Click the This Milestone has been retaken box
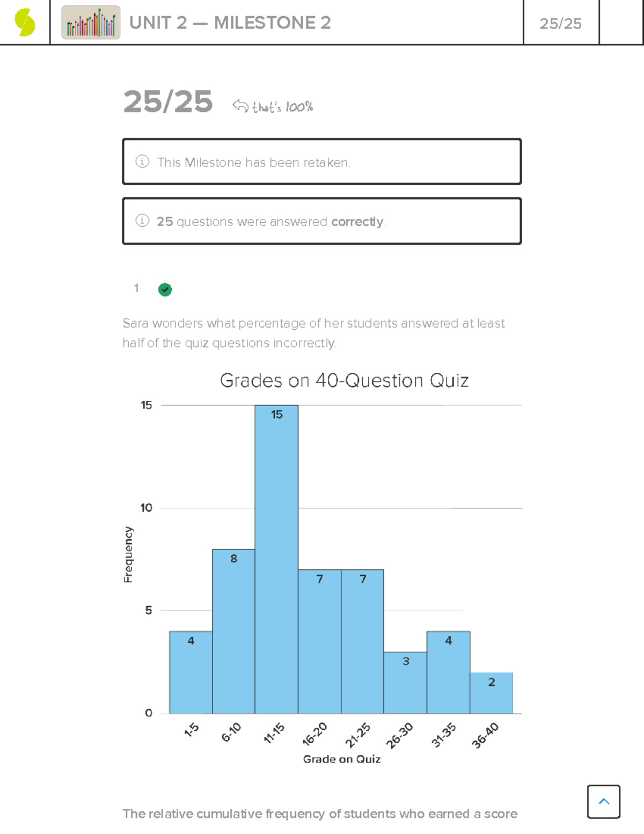Image resolution: width=644 pixels, height=834 pixels. [322, 162]
